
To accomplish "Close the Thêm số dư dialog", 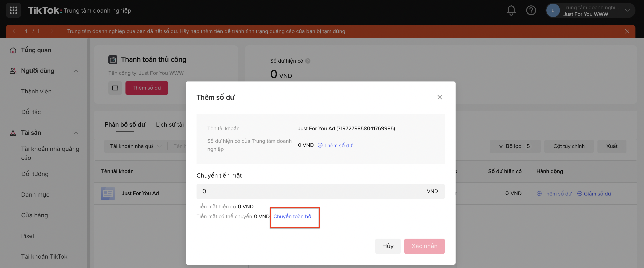I will pos(440,97).
